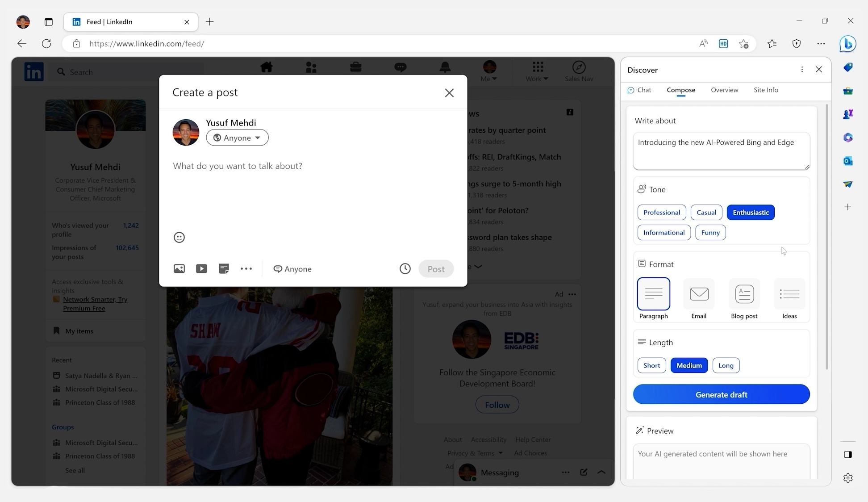Open Network Smarter, Try Premium Free link
868x502 pixels.
coord(95,304)
